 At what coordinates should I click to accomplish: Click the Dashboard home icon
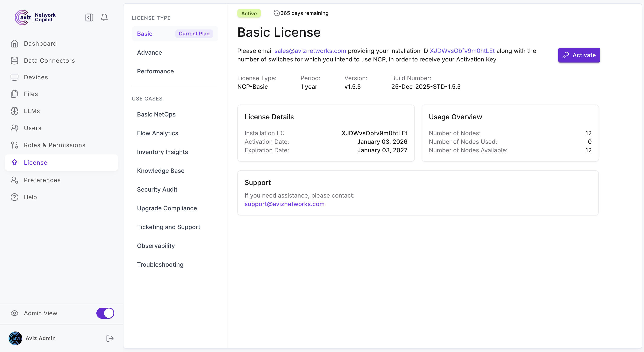point(15,44)
